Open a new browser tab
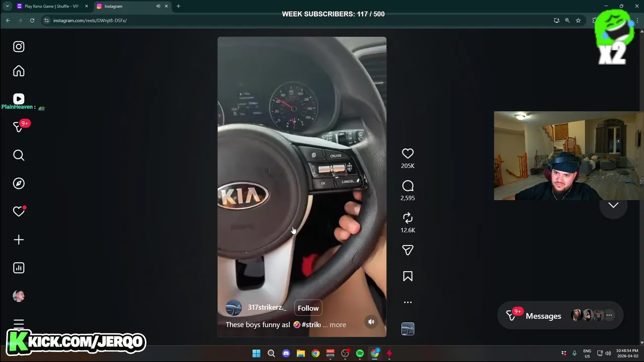 pos(178,6)
